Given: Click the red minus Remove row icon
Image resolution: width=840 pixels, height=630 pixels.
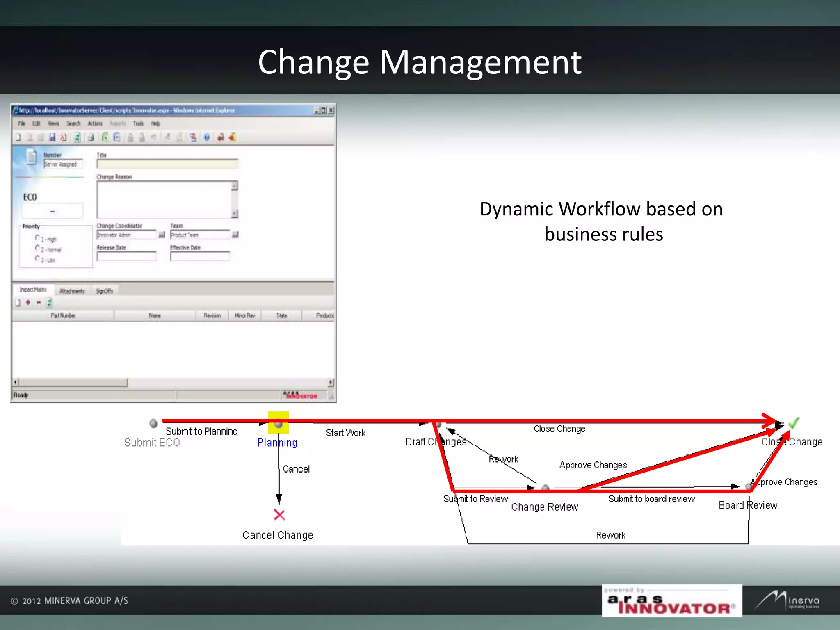Looking at the screenshot, I should pyautogui.click(x=39, y=303).
